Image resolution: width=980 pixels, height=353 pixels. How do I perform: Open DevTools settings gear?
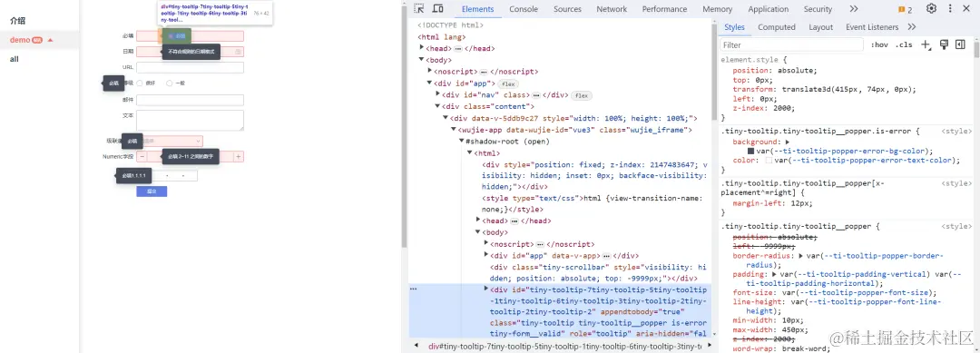pyautogui.click(x=931, y=9)
